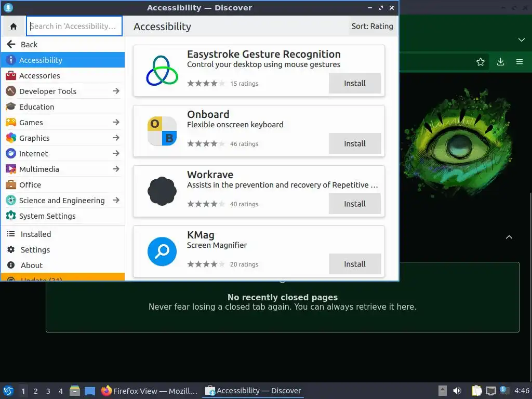Click the Onboard app icon
The height and width of the screenshot is (399, 532).
coord(162,131)
